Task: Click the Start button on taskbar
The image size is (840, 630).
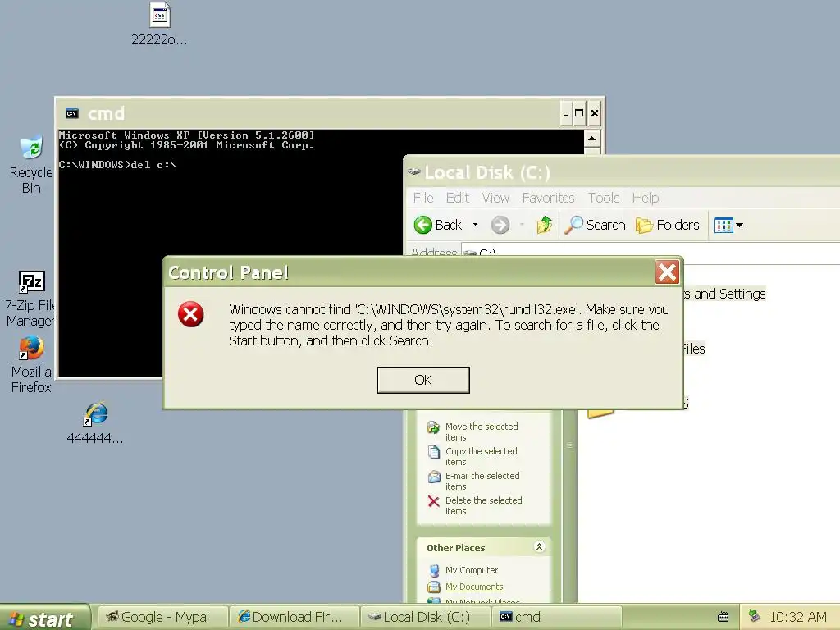Action: click(x=44, y=619)
